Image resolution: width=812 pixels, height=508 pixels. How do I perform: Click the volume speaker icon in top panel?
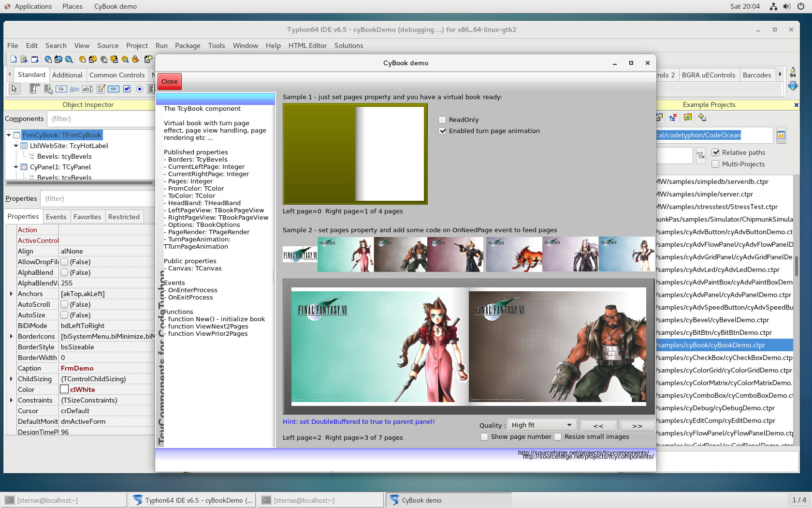787,6
